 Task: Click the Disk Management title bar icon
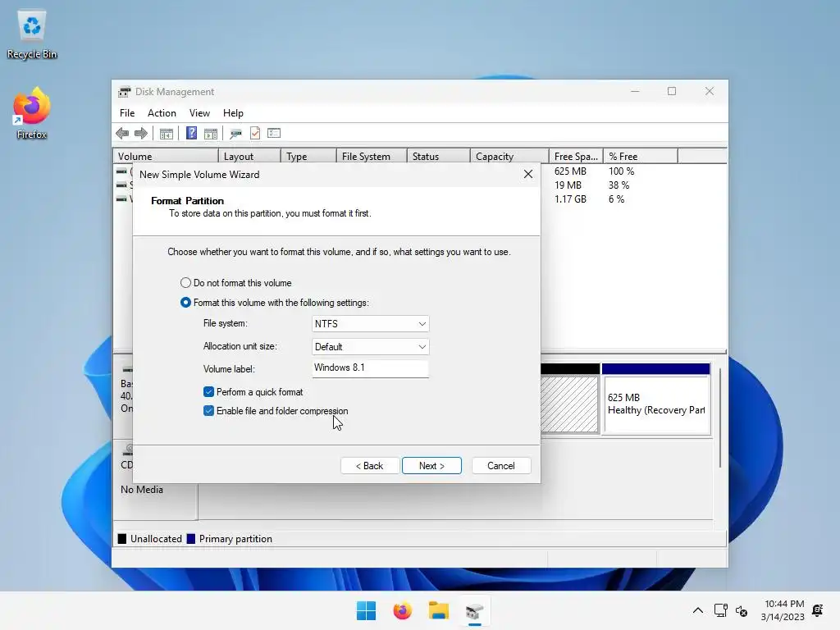click(125, 92)
